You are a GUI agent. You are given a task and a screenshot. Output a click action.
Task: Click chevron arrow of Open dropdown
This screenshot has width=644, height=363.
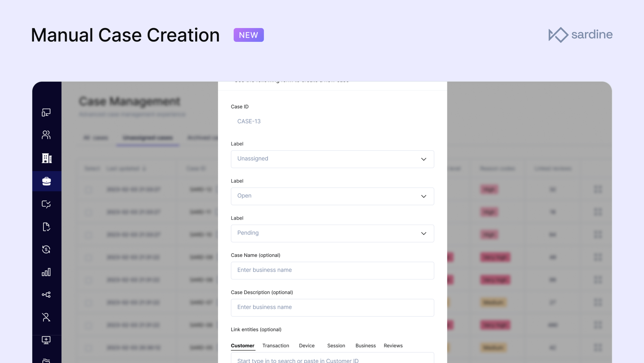coord(423,196)
